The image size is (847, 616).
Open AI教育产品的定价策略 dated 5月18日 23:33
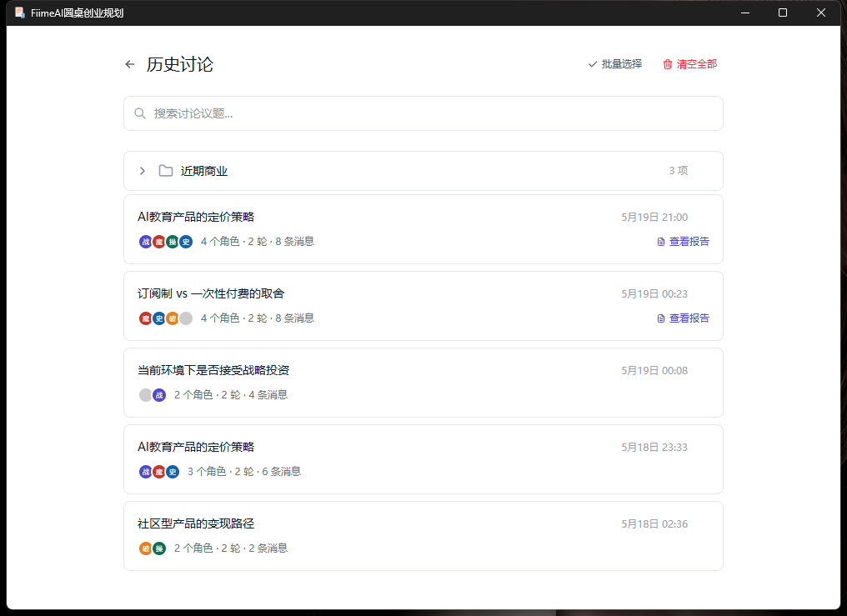tap(196, 447)
